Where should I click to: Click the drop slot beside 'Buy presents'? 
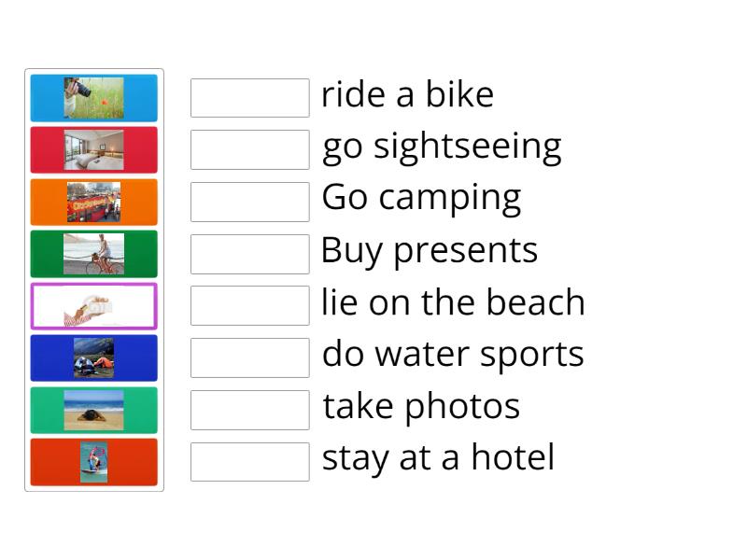point(249,254)
